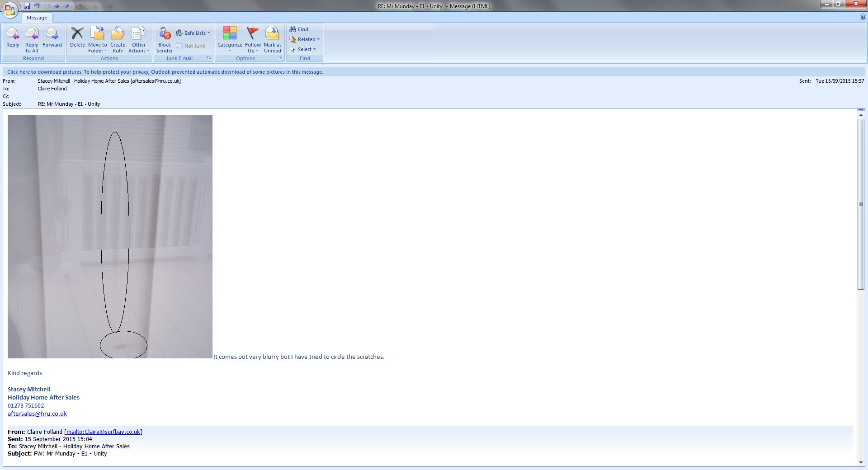Viewport: 868px width, 470px height.
Task: Click the Office orb button
Action: pos(10,9)
